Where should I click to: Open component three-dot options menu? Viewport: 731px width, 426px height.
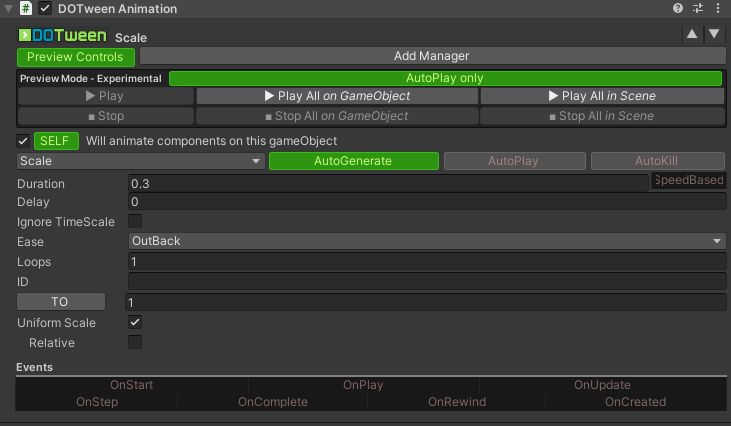click(x=718, y=8)
